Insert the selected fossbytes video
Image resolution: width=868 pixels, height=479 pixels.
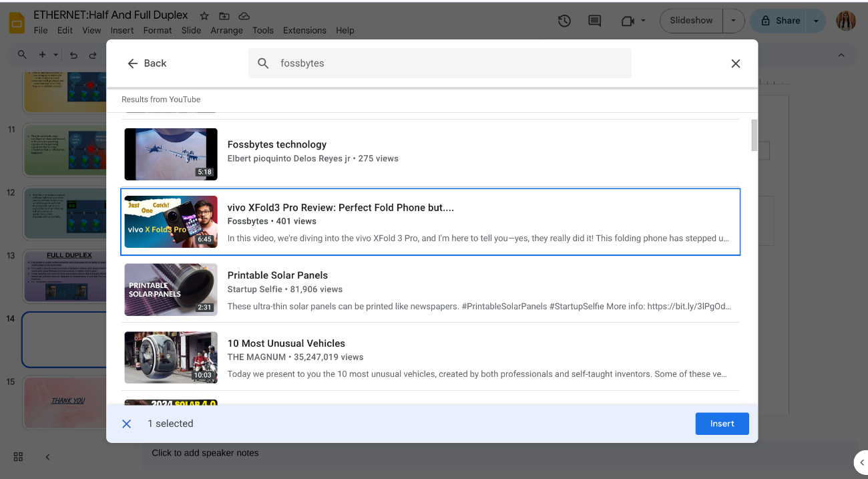tap(722, 424)
